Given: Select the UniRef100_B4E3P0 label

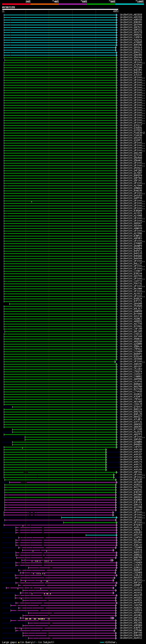Looking at the screenshot, I should point(131,70).
